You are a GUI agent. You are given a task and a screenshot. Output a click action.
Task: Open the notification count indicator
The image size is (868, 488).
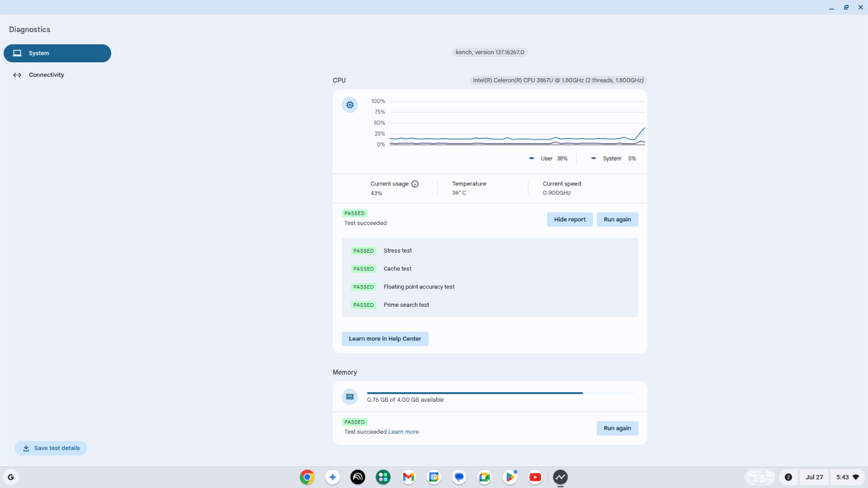(x=788, y=477)
